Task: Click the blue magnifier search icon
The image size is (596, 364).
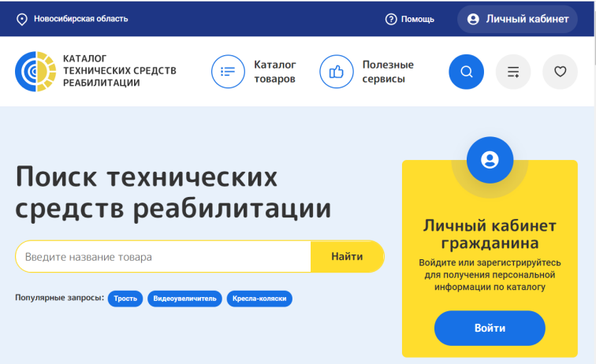Action: [x=466, y=72]
